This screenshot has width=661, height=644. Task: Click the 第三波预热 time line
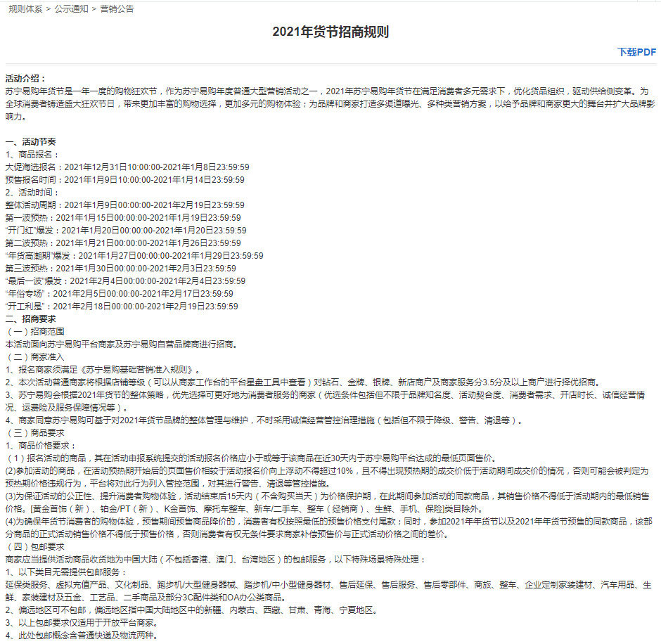[120, 268]
